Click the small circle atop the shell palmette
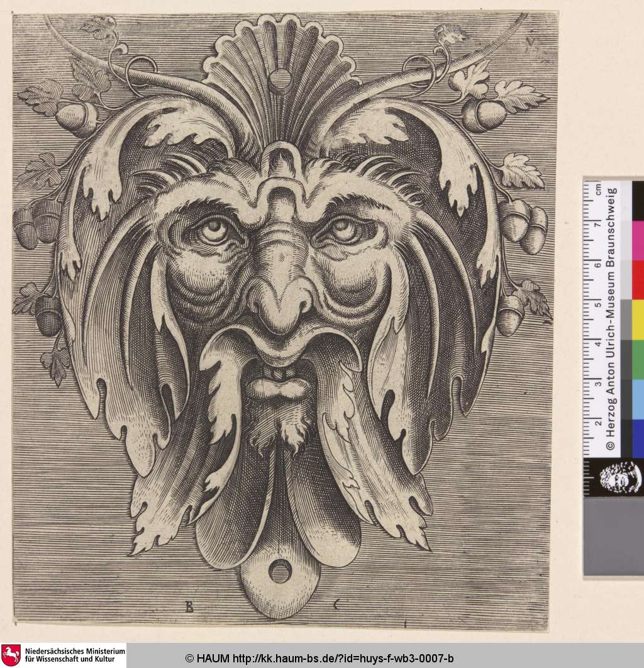The image size is (644, 668). pos(280,80)
